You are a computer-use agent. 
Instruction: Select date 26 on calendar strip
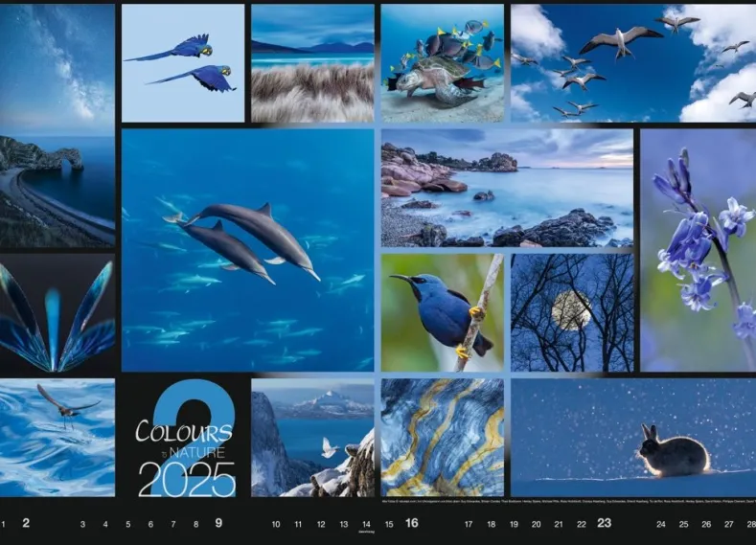click(706, 524)
